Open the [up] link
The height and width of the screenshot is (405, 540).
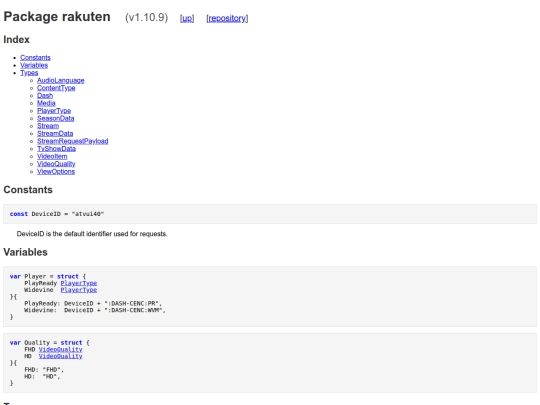(x=187, y=18)
